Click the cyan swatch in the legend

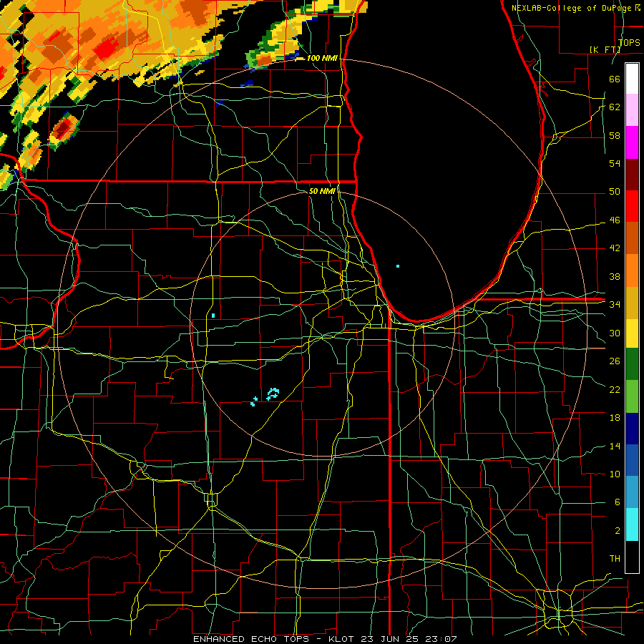[x=632, y=525]
